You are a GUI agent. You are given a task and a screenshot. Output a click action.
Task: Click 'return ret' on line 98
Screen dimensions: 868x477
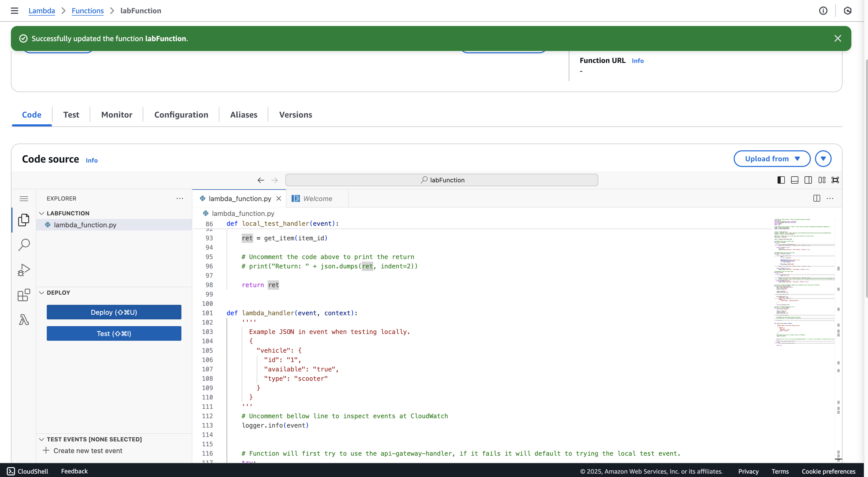(x=260, y=285)
